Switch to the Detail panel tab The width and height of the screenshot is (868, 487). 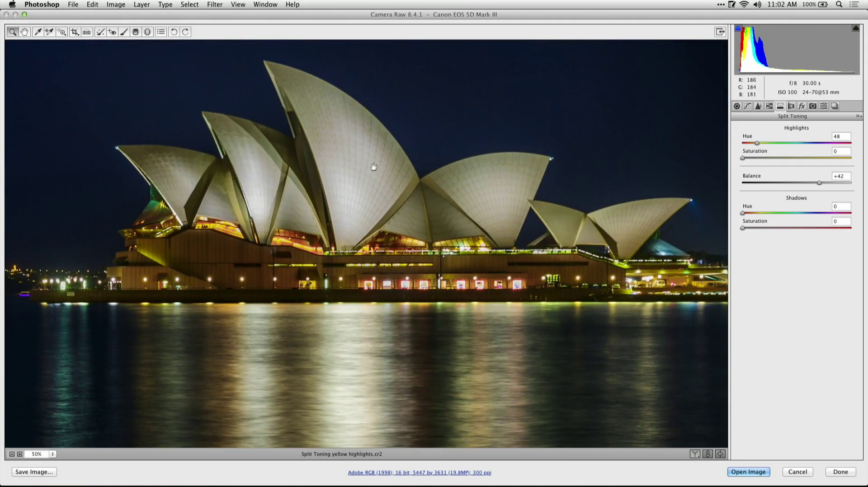(x=759, y=106)
